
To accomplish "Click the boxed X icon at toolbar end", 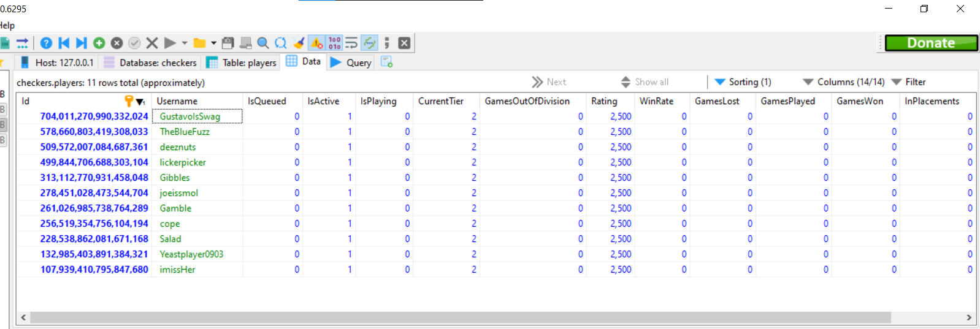I will [404, 43].
